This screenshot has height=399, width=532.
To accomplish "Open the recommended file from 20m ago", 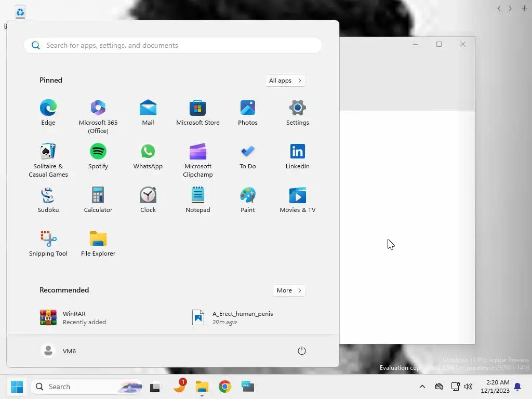I will click(233, 317).
